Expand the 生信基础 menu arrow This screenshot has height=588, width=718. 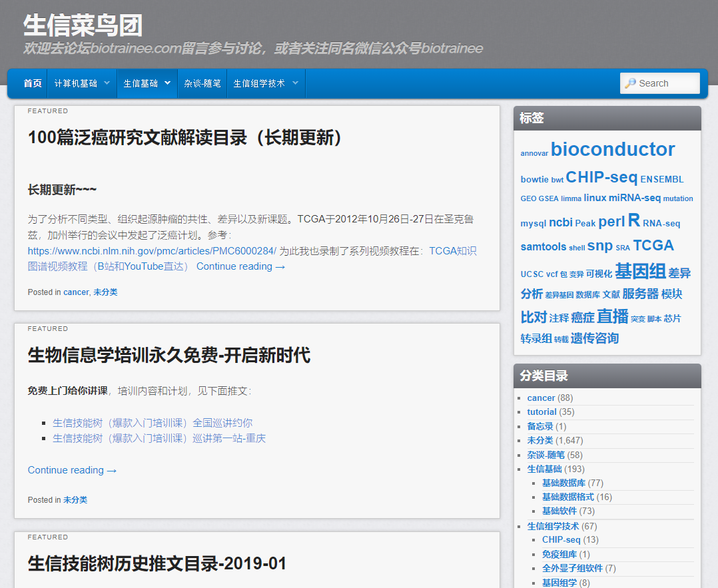pos(167,83)
